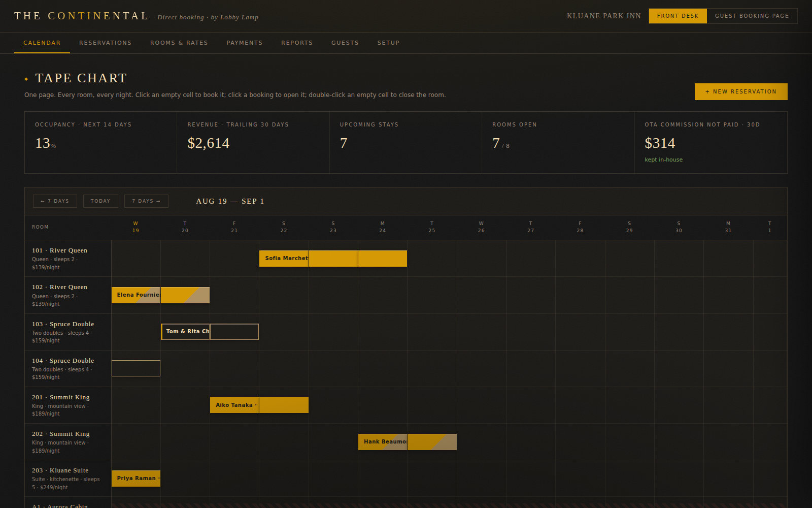Click the New Reservation button
The image size is (812, 508).
point(741,91)
